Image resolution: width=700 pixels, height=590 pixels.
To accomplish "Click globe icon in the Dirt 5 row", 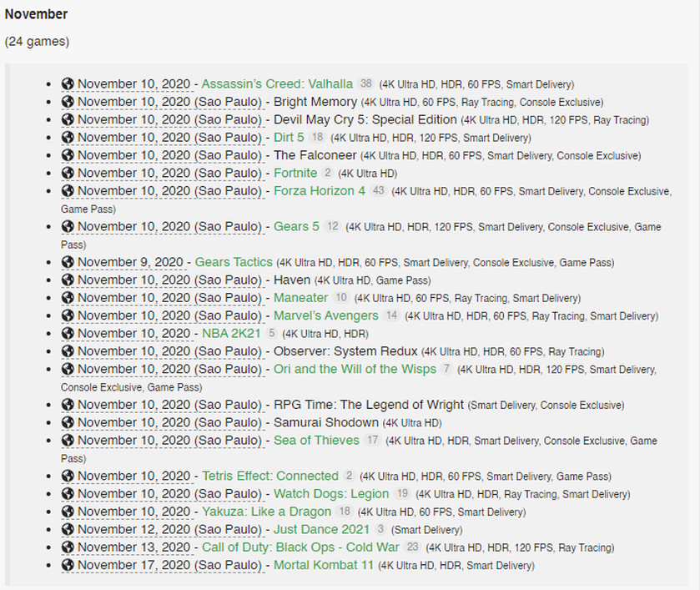I will [68, 138].
